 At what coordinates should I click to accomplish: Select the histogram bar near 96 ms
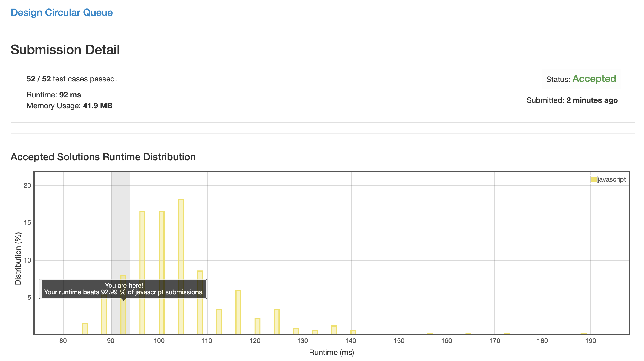[x=142, y=273]
